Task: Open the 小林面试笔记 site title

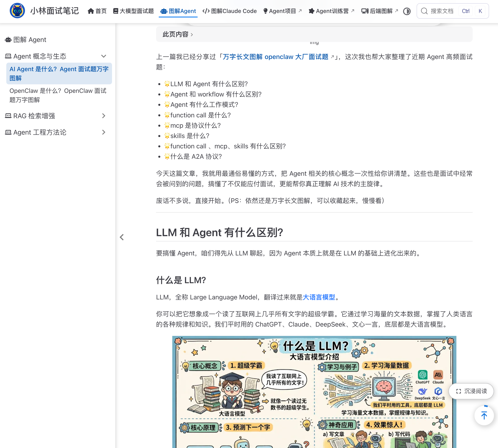Action: point(54,11)
